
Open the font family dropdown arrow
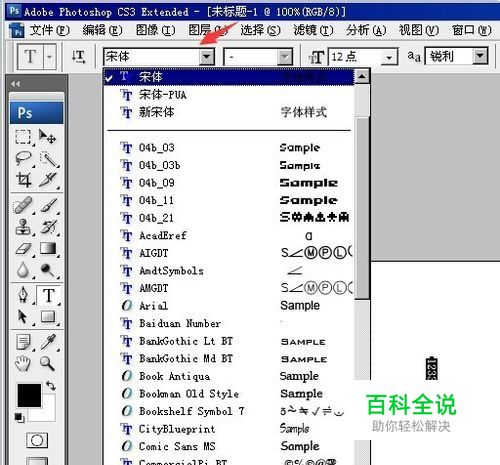[x=206, y=57]
